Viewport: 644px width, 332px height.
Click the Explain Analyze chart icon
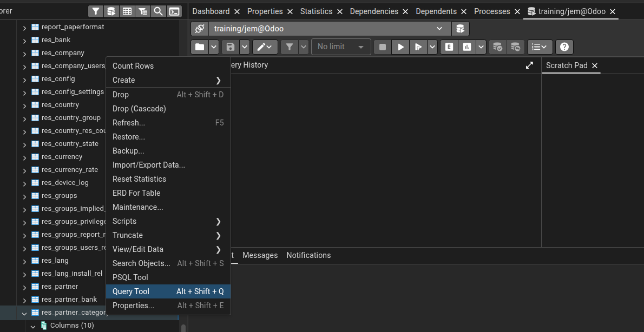click(467, 47)
